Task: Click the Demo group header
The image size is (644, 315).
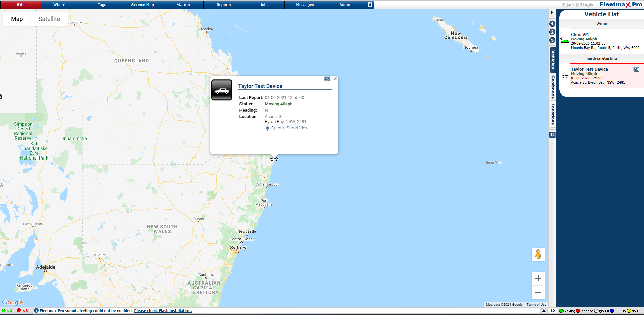Action: [x=602, y=23]
